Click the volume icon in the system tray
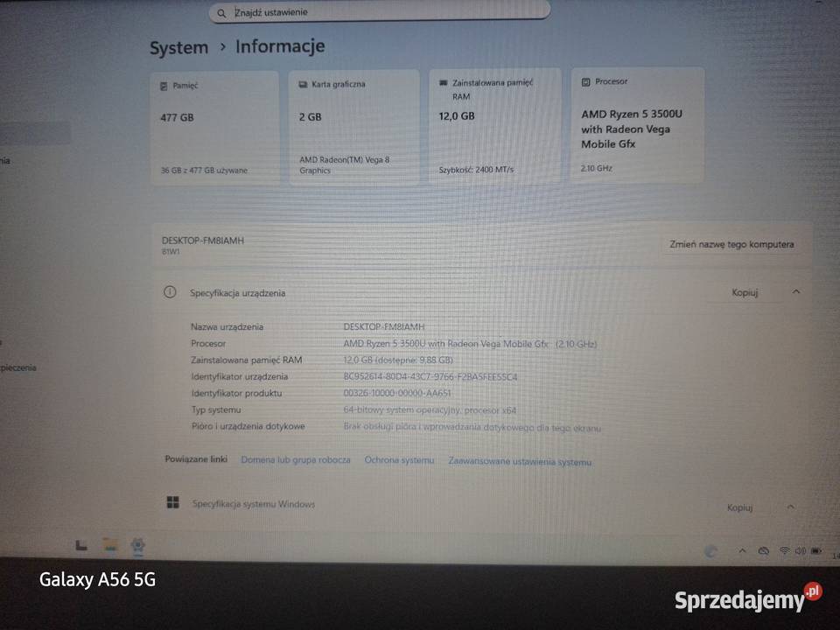 click(x=801, y=551)
